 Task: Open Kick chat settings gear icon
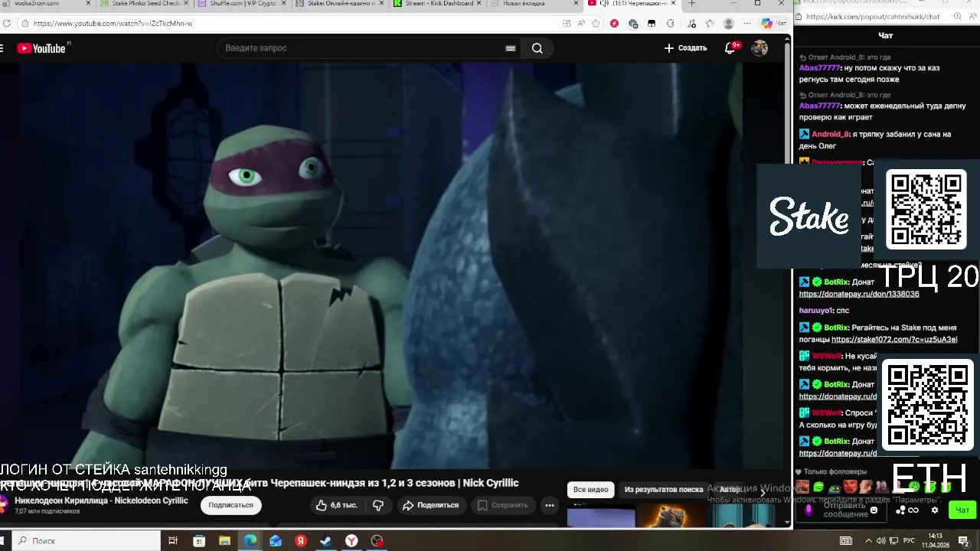pyautogui.click(x=935, y=510)
